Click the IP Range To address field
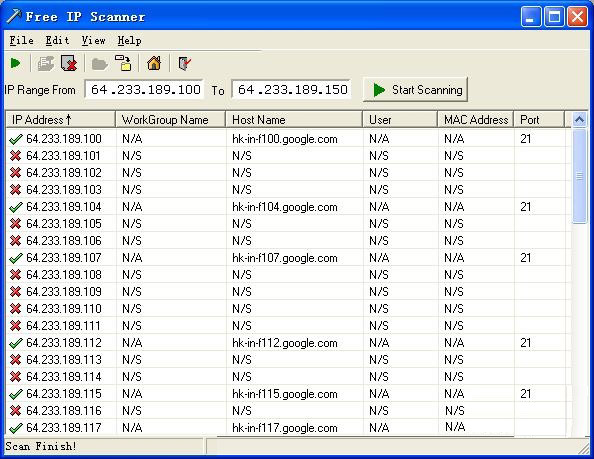The image size is (594, 459). (291, 90)
